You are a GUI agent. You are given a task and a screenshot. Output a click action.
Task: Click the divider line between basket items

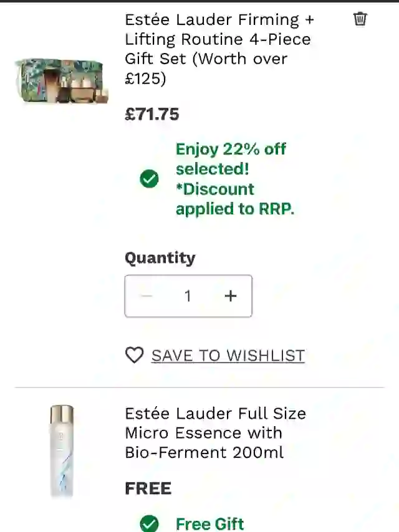(x=199, y=387)
